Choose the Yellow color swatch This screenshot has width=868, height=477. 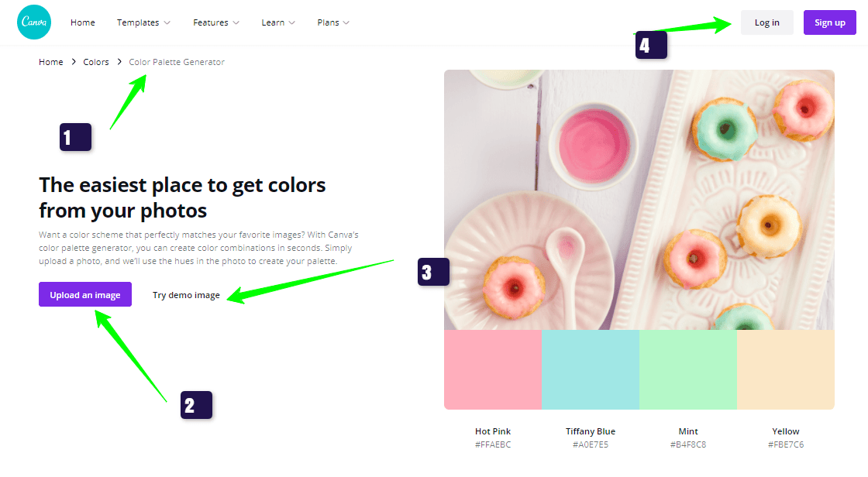[785, 369]
